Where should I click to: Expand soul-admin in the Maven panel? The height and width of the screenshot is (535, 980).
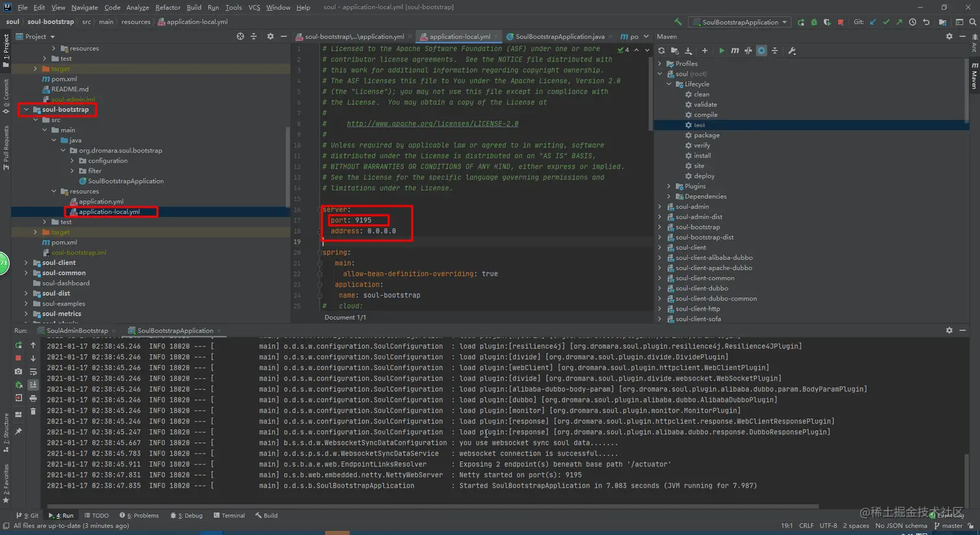[x=660, y=207]
